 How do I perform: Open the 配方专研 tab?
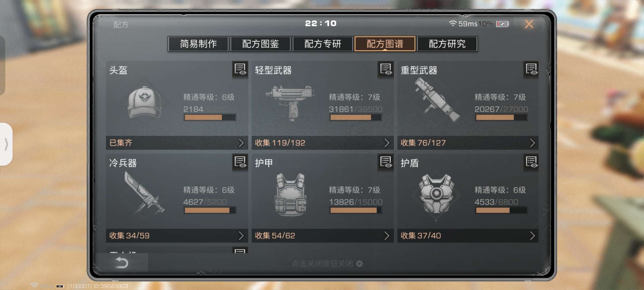[x=323, y=44]
